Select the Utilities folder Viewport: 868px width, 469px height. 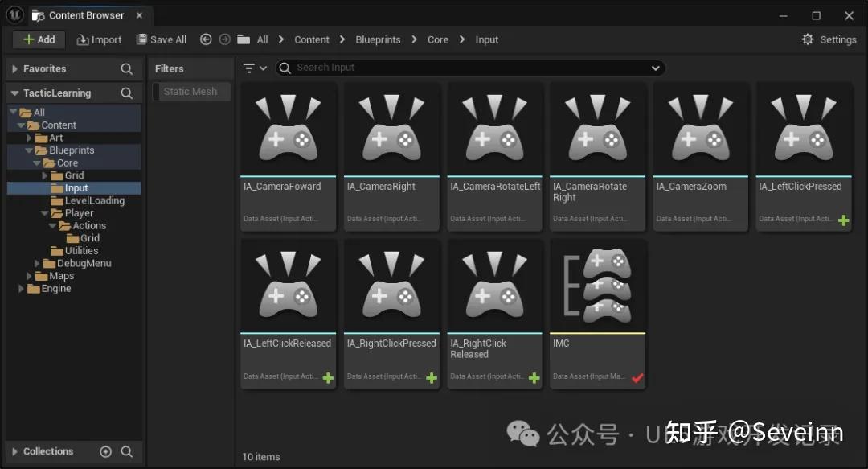[x=81, y=250]
